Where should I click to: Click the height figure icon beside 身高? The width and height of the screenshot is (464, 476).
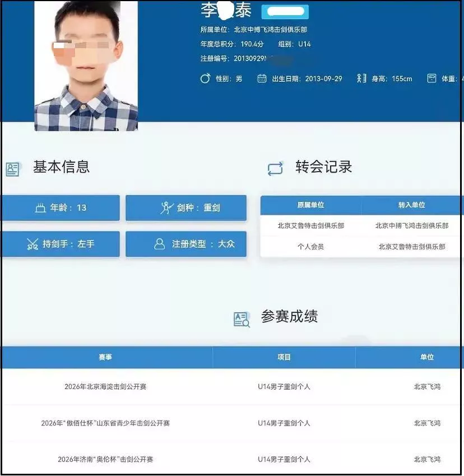(x=361, y=78)
